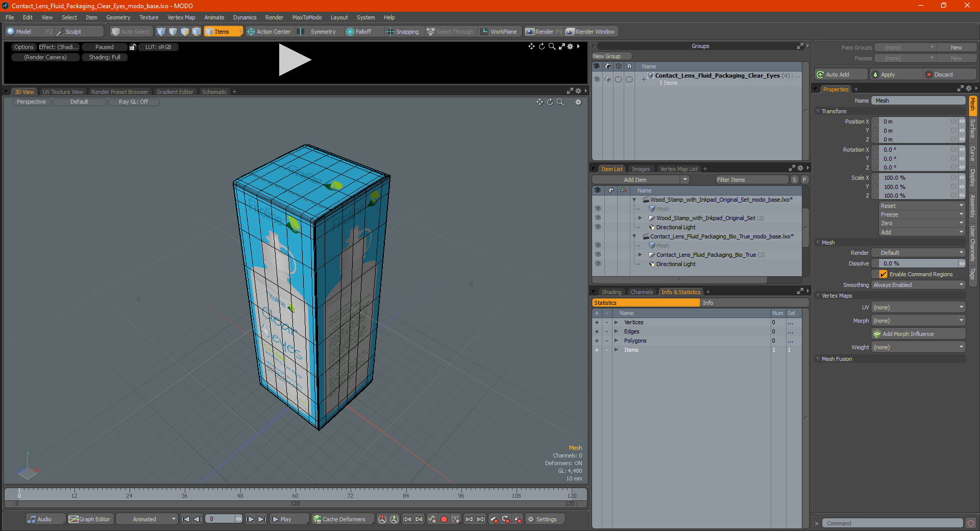Open the Geometry menu
Screen dimensions: 980x531
[x=118, y=17]
